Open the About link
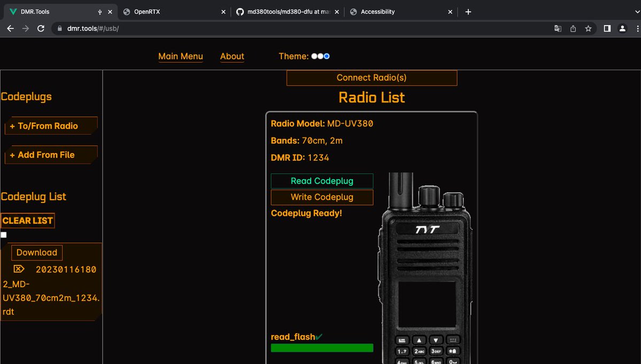 click(x=232, y=56)
